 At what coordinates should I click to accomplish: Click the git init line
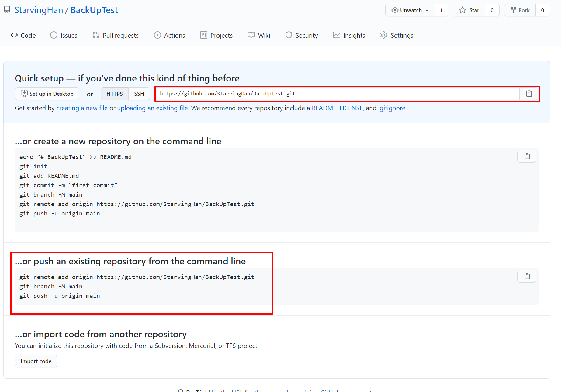(33, 167)
